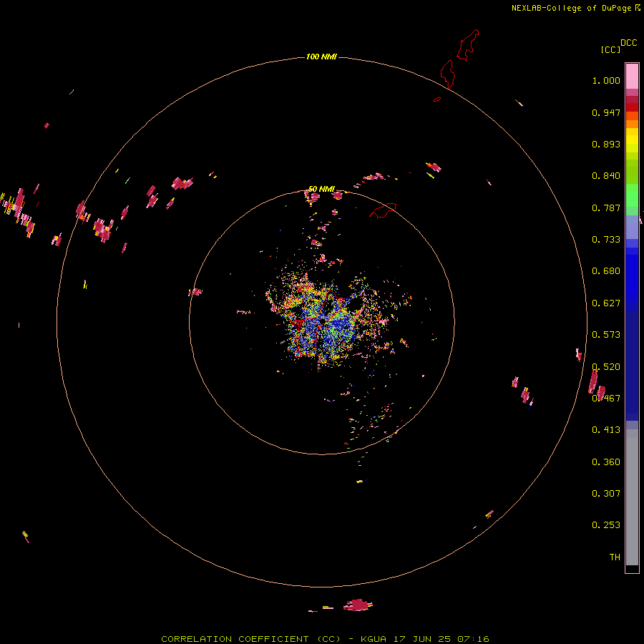This screenshot has width=644, height=644.
Task: Click the 0.573 legend value
Action: click(x=606, y=335)
